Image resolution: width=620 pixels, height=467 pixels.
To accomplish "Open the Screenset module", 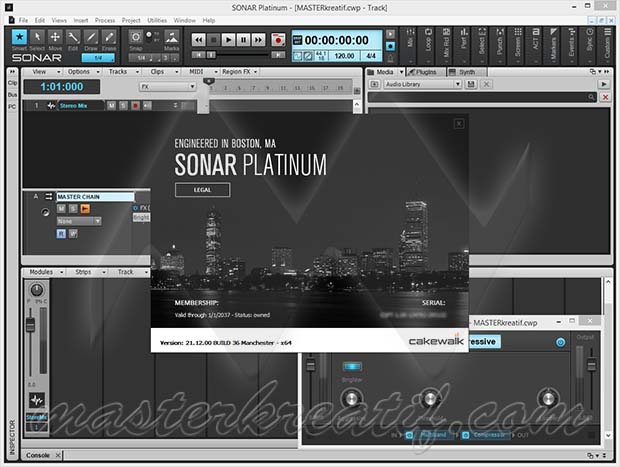I will [518, 44].
